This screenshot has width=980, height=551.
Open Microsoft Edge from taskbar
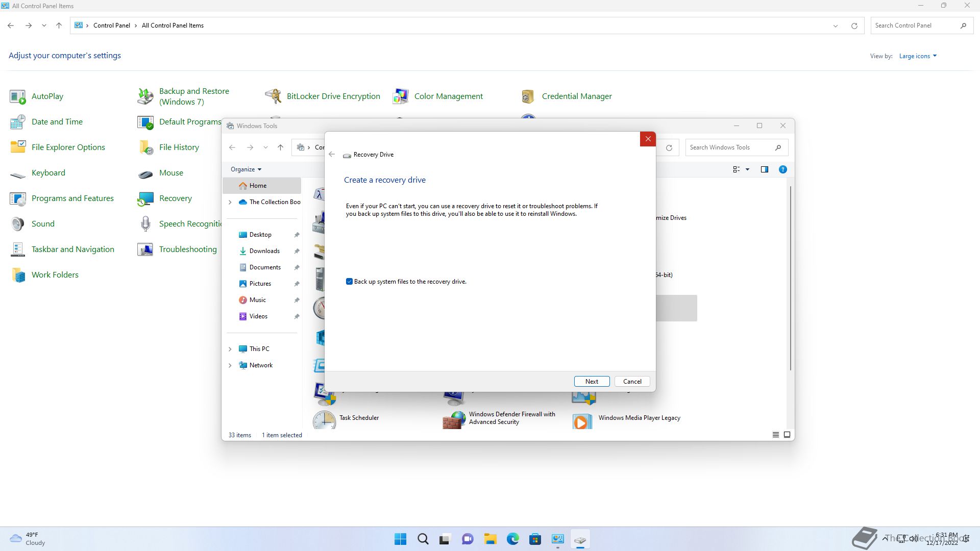(512, 539)
